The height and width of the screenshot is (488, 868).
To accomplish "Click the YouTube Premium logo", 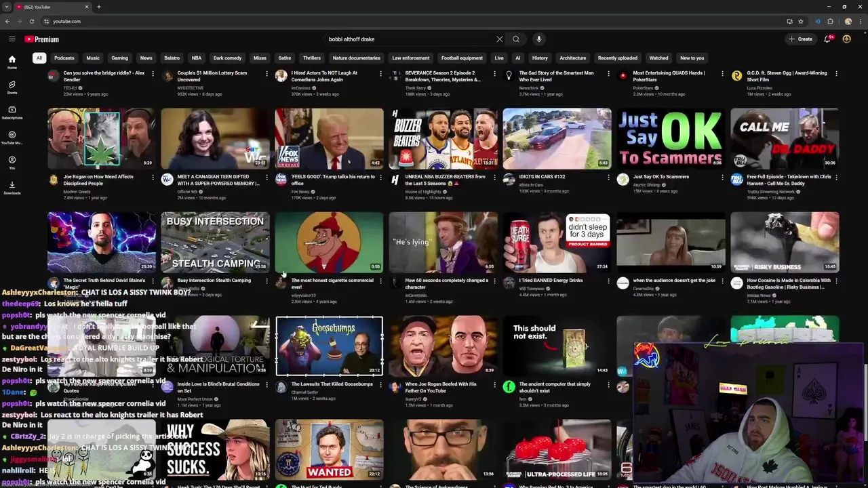I will (x=42, y=39).
